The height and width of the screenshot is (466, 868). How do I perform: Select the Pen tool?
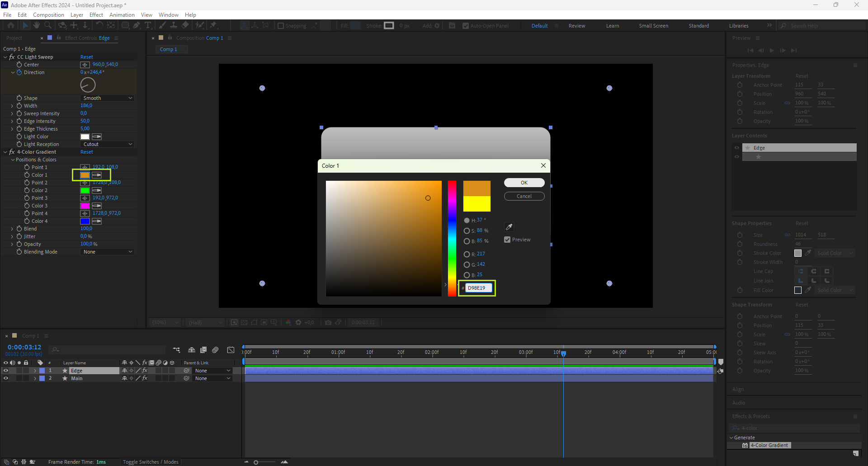click(x=137, y=25)
